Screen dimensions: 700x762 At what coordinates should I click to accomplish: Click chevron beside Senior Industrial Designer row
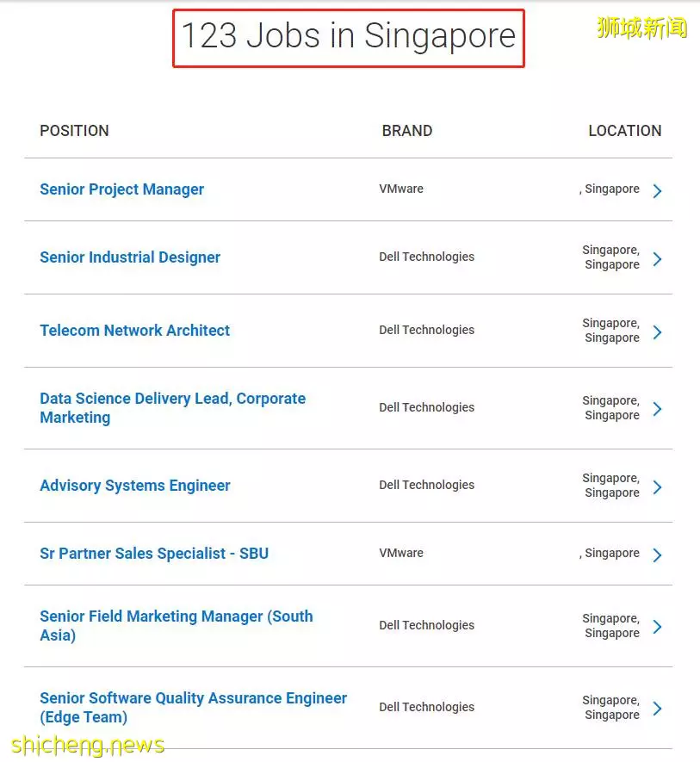[657, 259]
